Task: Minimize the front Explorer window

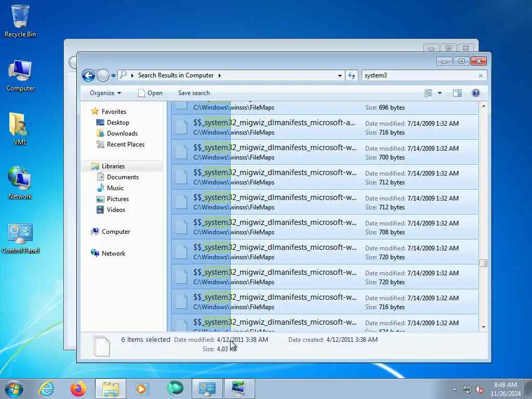Action: 444,61
